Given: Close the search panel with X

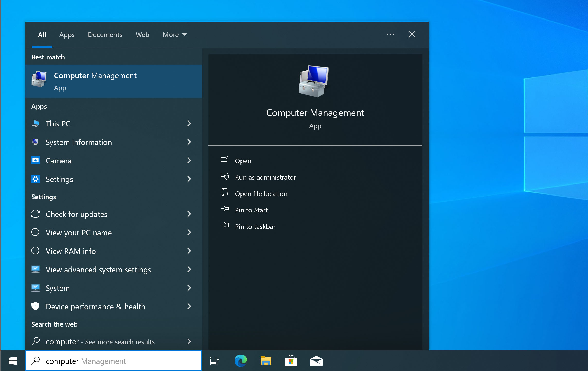Looking at the screenshot, I should point(412,34).
